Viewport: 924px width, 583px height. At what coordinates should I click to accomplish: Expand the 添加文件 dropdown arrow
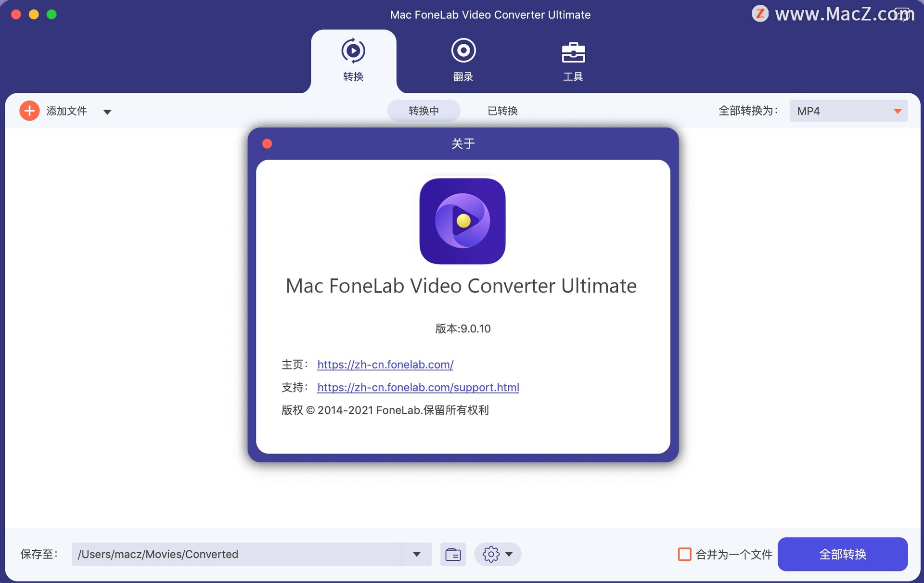[x=107, y=112]
